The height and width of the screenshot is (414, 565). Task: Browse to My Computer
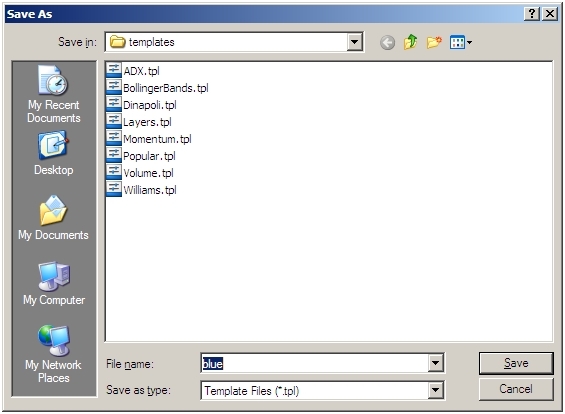tap(54, 283)
